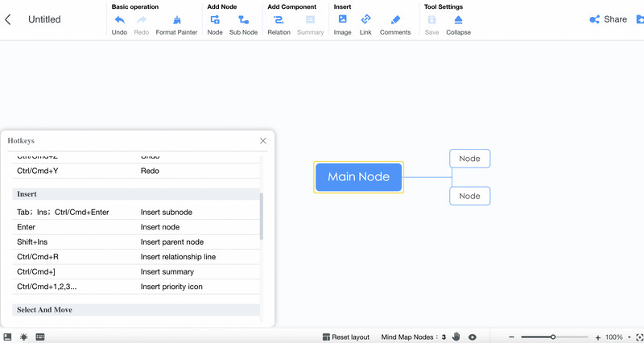Image resolution: width=644 pixels, height=343 pixels.
Task: Enter fullscreen via corner icon
Action: [x=640, y=337]
